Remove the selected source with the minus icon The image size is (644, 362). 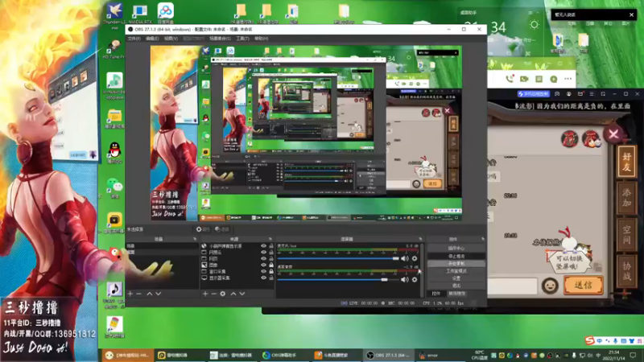pos(213,294)
